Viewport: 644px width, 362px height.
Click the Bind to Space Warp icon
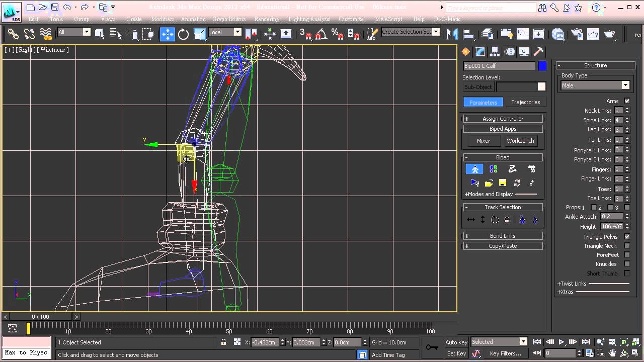[x=46, y=34]
